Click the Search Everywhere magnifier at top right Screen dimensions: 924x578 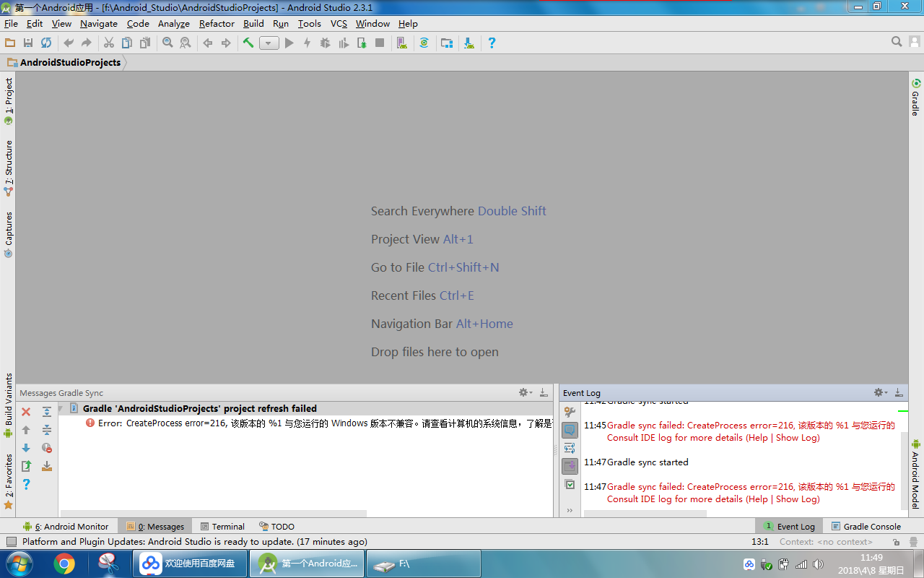[x=897, y=42]
